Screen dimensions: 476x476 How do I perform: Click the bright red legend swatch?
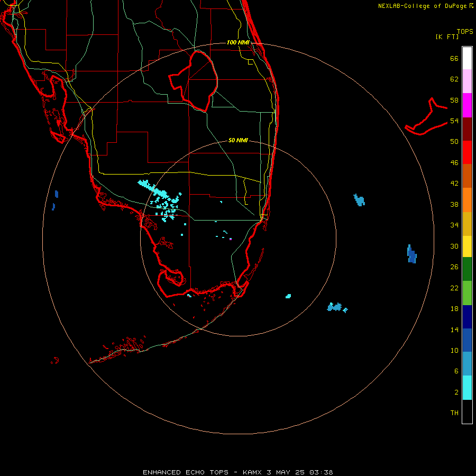467,152
